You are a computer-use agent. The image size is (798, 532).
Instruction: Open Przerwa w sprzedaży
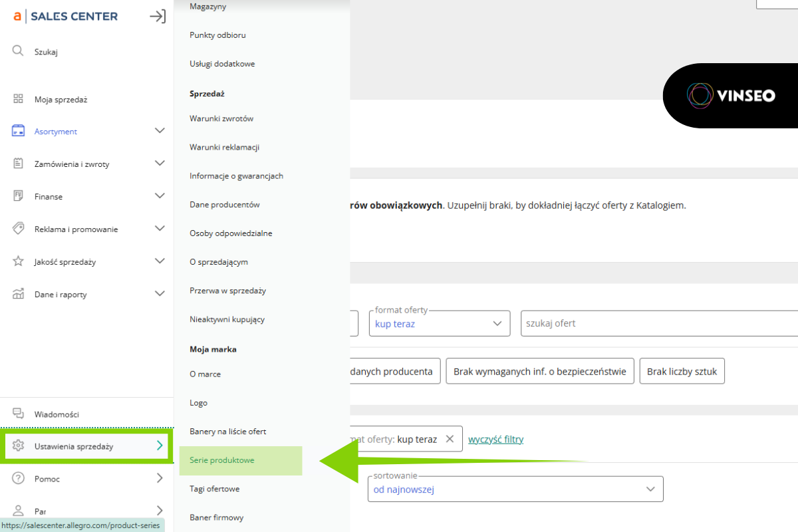[227, 291]
